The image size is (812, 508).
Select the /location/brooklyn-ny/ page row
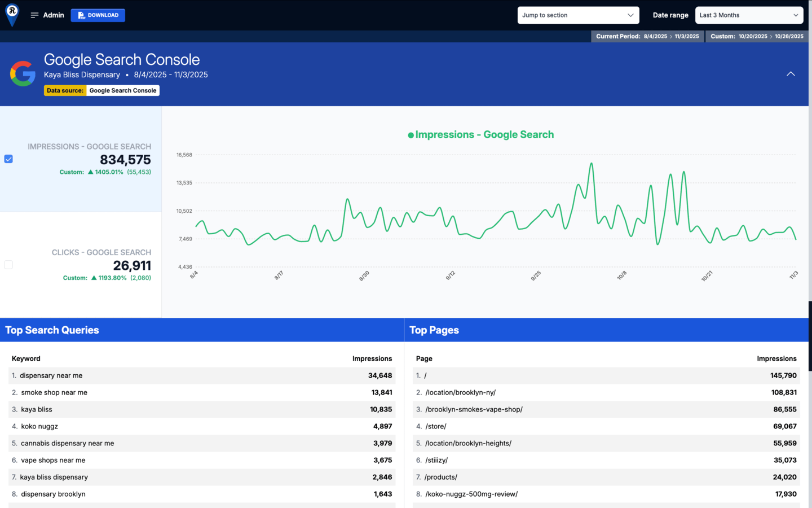pyautogui.click(x=606, y=392)
